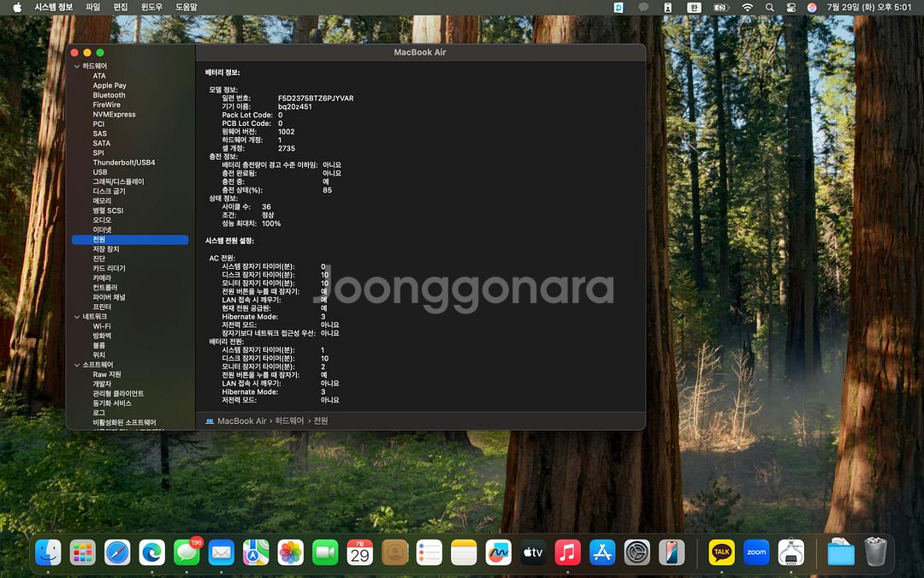Open Finder from the Dock
The height and width of the screenshot is (578, 924).
(48, 552)
